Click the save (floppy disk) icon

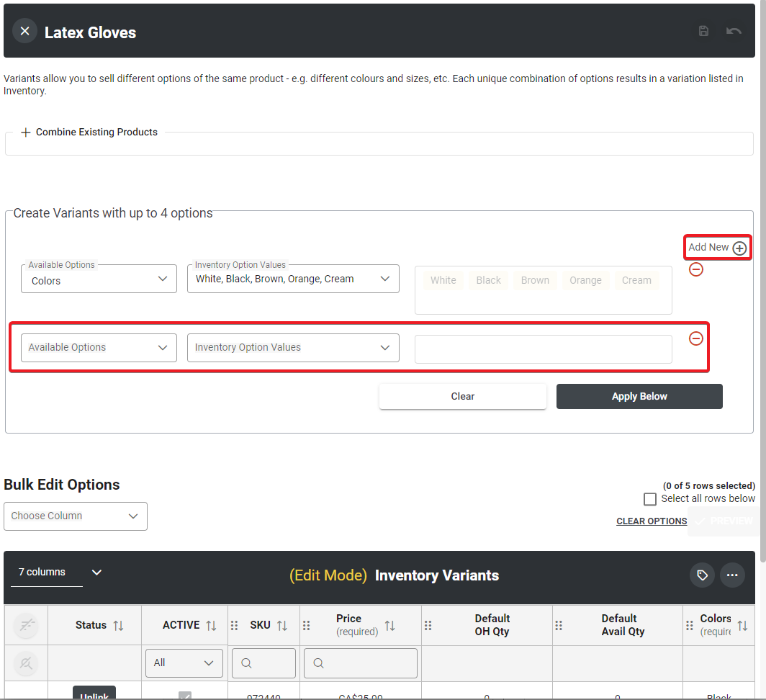[x=703, y=31]
